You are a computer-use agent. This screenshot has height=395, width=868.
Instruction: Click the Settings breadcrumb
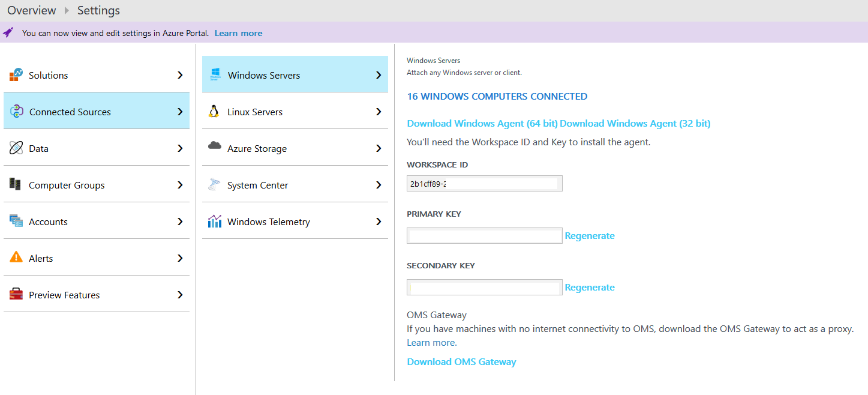pos(98,11)
